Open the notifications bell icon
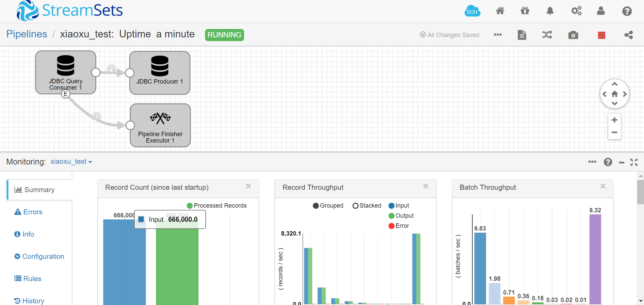The image size is (644, 305). click(550, 11)
